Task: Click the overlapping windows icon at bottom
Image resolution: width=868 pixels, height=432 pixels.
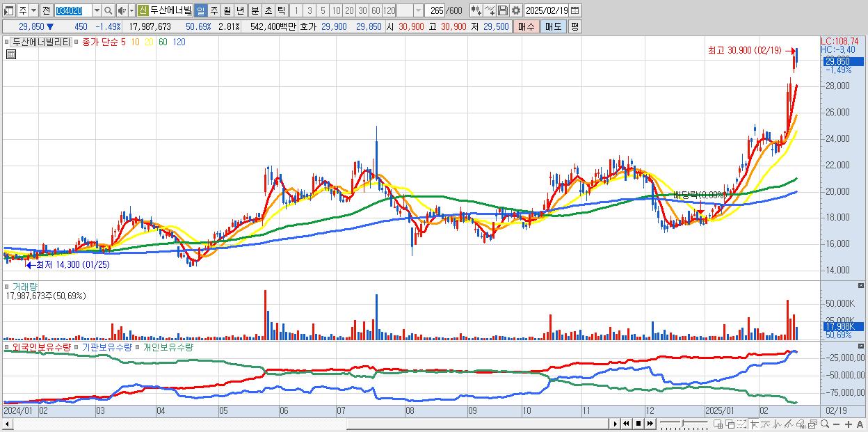Action: [730, 424]
